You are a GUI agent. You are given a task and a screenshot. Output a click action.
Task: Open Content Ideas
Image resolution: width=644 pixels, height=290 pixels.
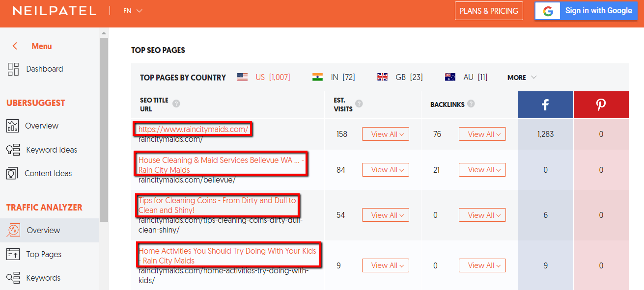point(48,173)
